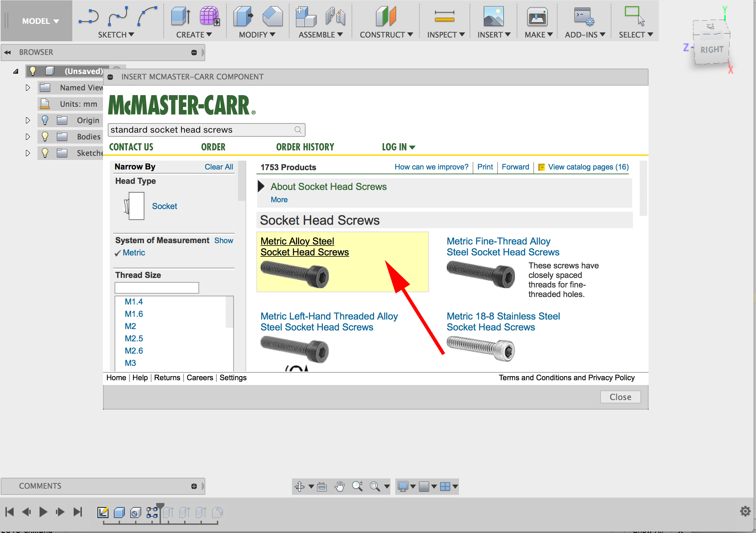Click the Pan hand icon
Viewport: 756px width, 533px height.
(x=340, y=486)
